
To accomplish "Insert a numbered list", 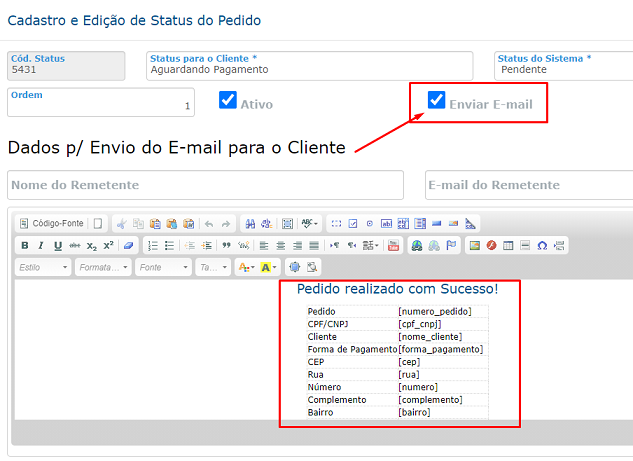I will (x=153, y=245).
